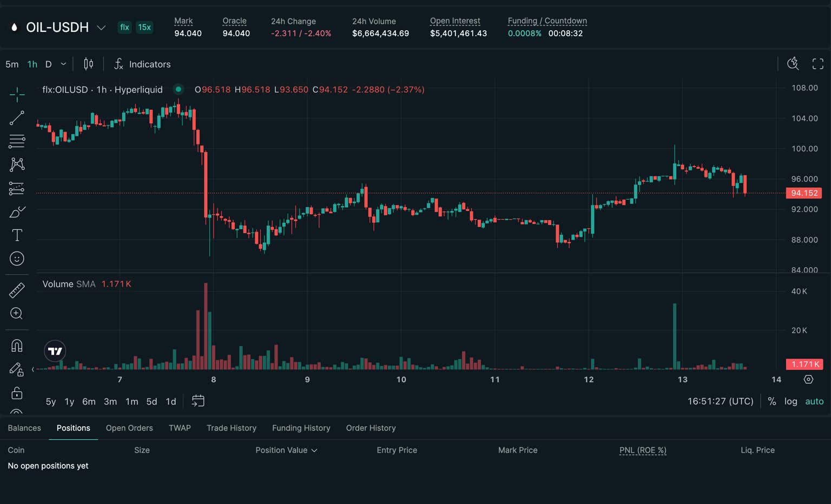Sort positions by Position Value

click(286, 450)
